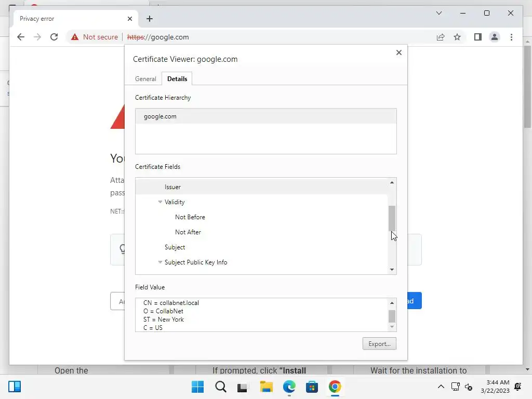
Task: Click Chrome icon in taskbar
Action: (335, 387)
